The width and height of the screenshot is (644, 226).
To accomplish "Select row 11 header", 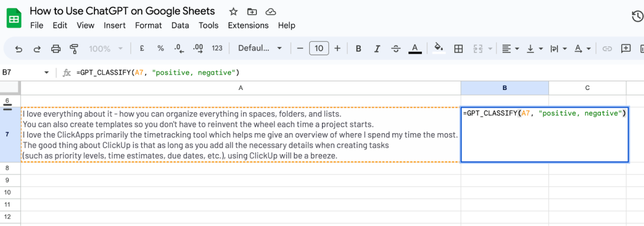I will (x=8, y=205).
